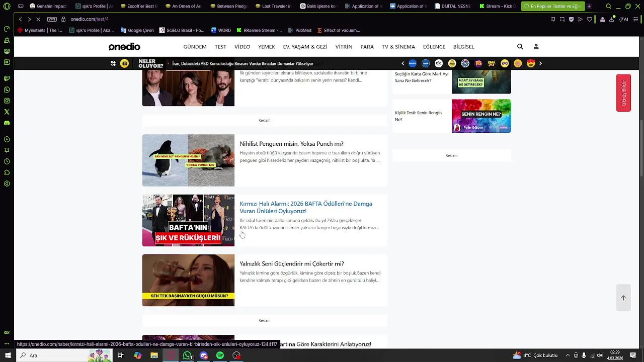644x362 pixels.
Task: Open the DK round channel icon
Action: coord(439,63)
